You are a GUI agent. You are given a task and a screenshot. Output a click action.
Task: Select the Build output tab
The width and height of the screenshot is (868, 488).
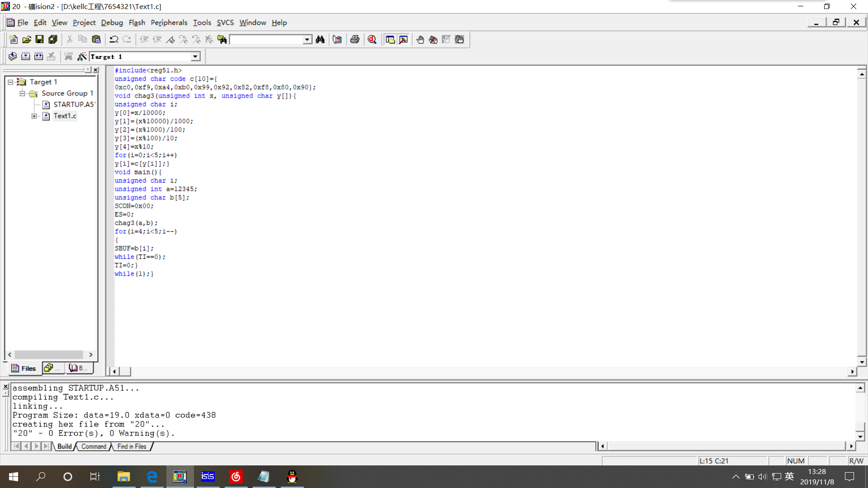[64, 446]
